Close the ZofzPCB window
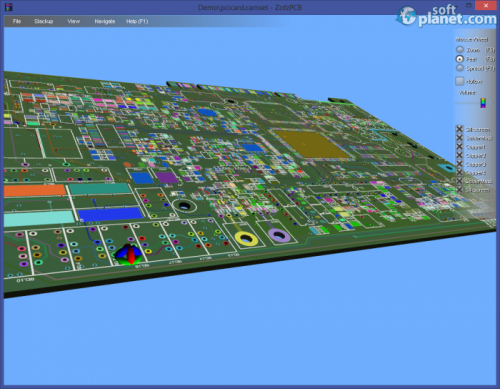Image resolution: width=500 pixels, height=389 pixels. coord(486,5)
